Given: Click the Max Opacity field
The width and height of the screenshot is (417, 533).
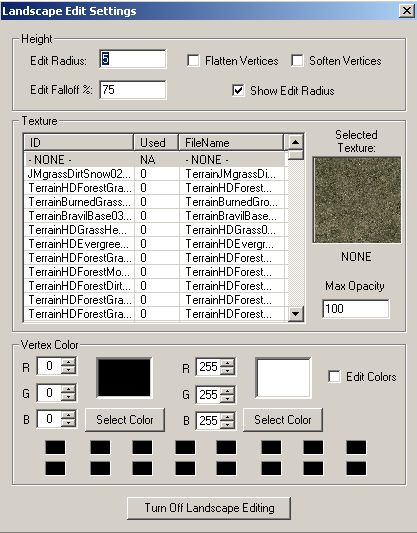Looking at the screenshot, I should (355, 309).
